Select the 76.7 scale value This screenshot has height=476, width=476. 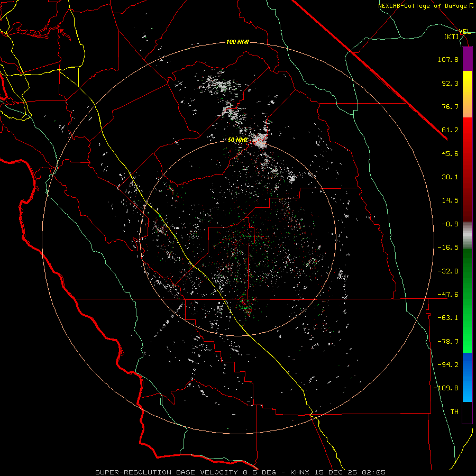click(x=450, y=106)
